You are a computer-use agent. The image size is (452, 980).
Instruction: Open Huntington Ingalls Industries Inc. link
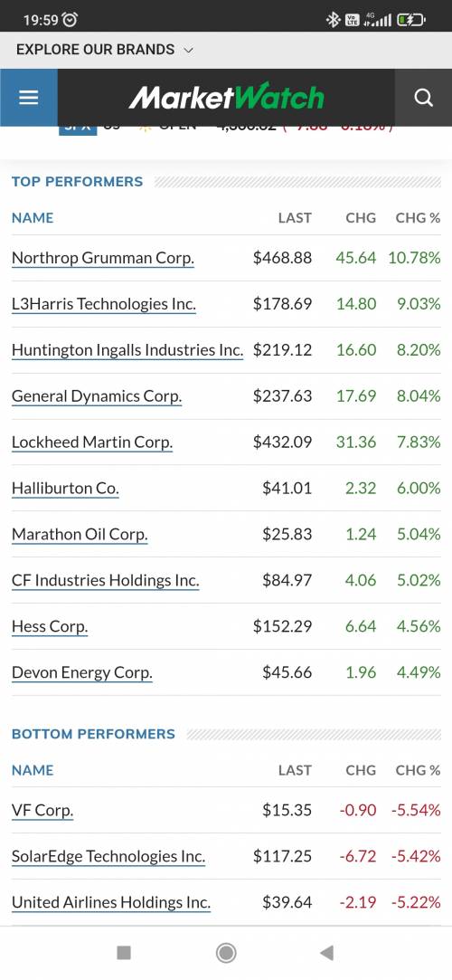pyautogui.click(x=127, y=350)
